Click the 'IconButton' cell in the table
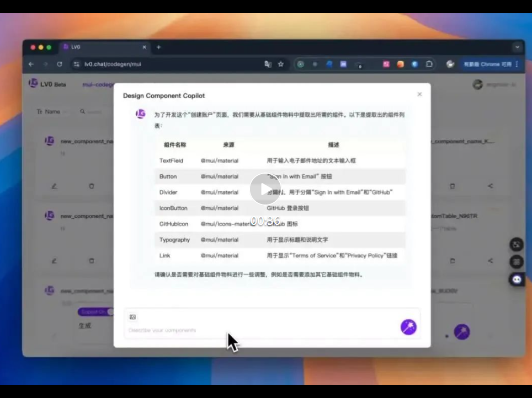The height and width of the screenshot is (398, 532). pos(173,208)
